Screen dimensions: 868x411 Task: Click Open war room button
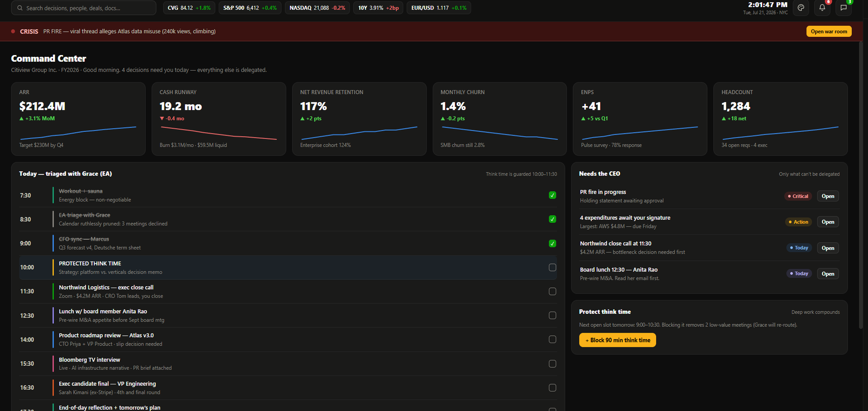click(x=829, y=31)
